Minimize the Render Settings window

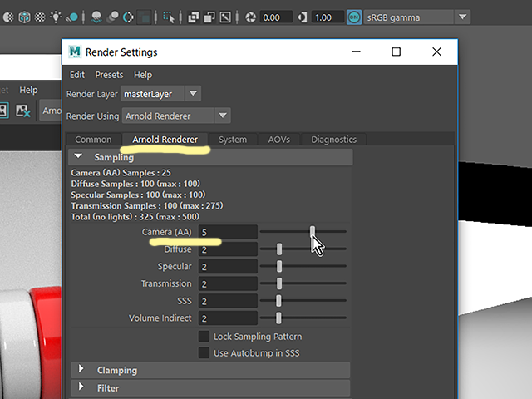click(356, 52)
